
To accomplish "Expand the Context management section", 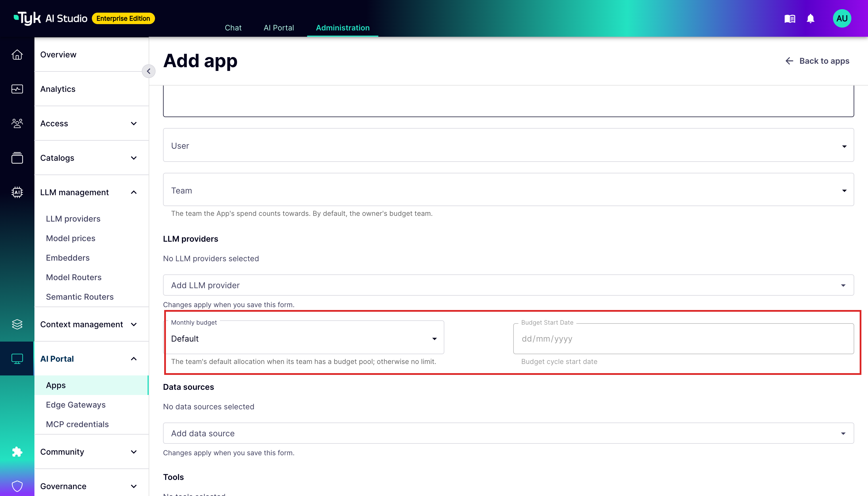I will pyautogui.click(x=91, y=324).
